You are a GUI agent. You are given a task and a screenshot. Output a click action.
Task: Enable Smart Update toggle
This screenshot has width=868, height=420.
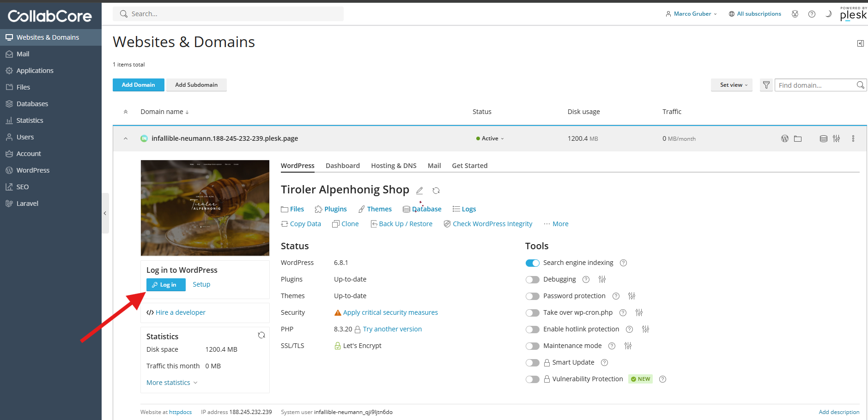click(x=532, y=363)
